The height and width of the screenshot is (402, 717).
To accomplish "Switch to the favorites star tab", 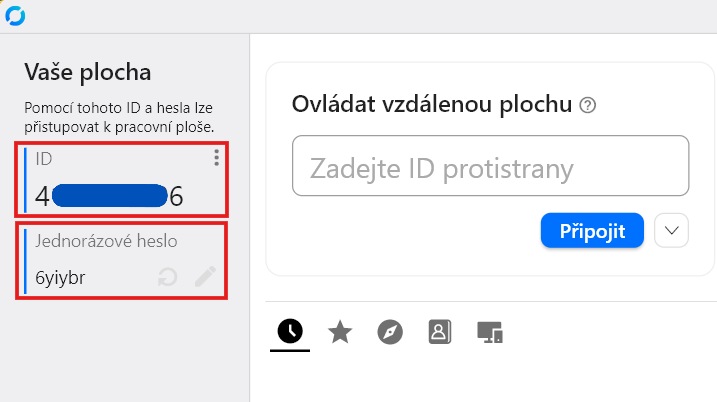I will coord(340,332).
